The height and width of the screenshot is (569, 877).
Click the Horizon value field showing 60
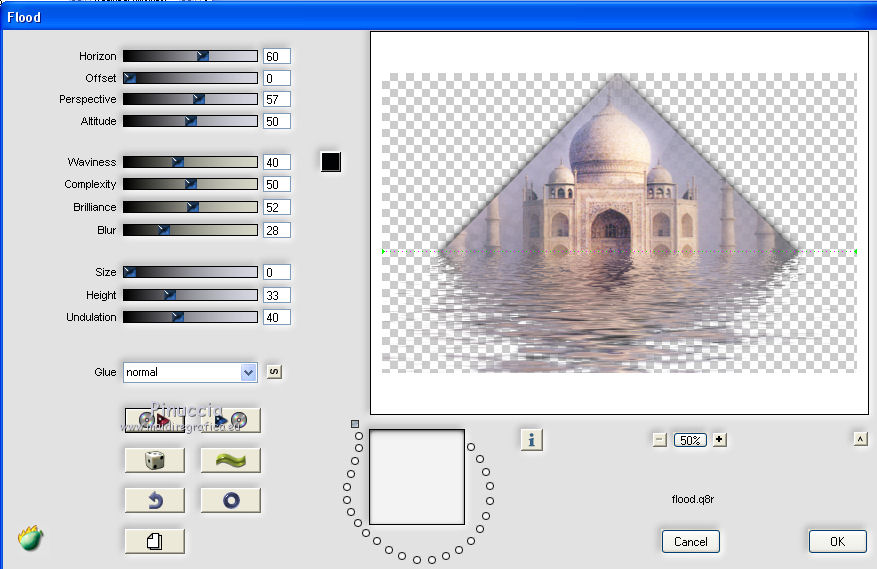(277, 56)
